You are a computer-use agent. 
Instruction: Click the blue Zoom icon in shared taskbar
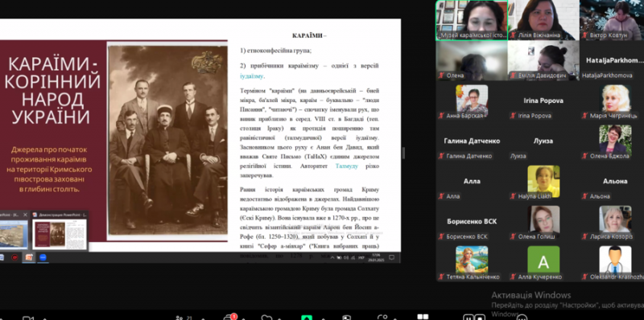(x=43, y=257)
